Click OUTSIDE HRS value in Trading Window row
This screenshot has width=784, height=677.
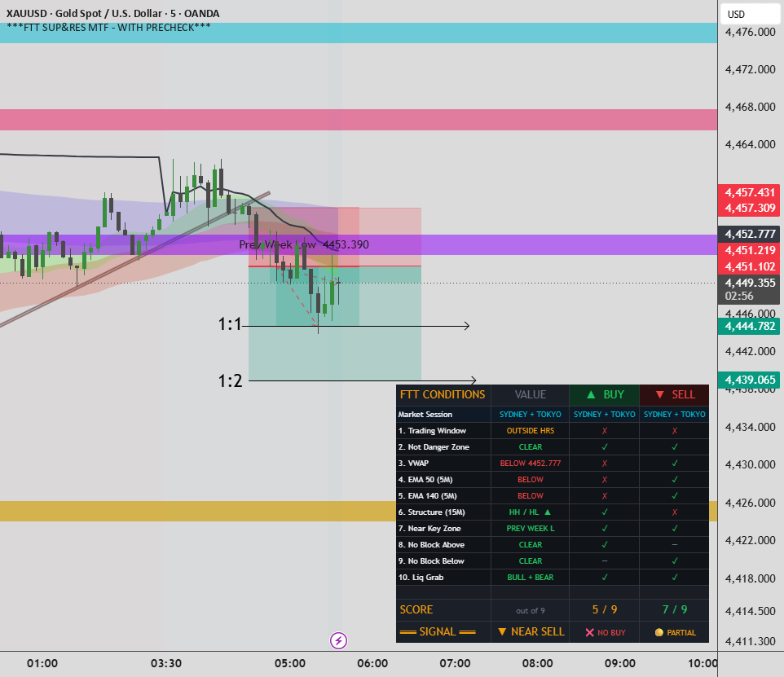[x=530, y=430]
